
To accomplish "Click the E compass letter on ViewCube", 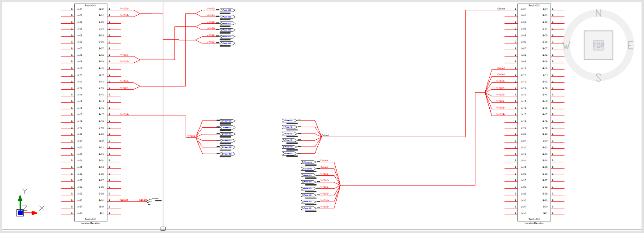I will [x=630, y=46].
